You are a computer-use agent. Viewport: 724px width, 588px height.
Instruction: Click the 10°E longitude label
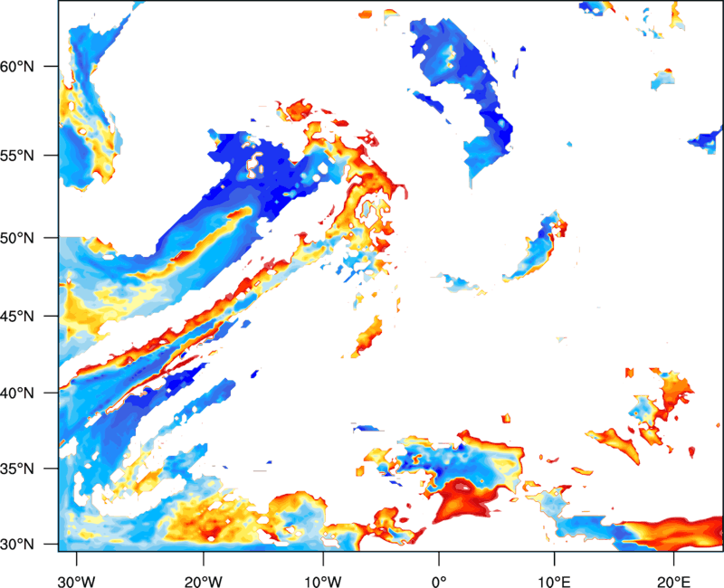554,582
